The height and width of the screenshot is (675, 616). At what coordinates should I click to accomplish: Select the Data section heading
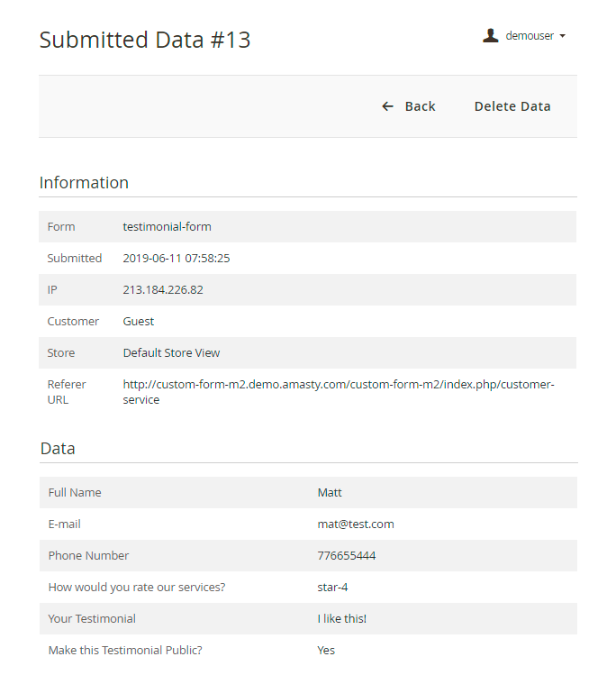point(58,449)
